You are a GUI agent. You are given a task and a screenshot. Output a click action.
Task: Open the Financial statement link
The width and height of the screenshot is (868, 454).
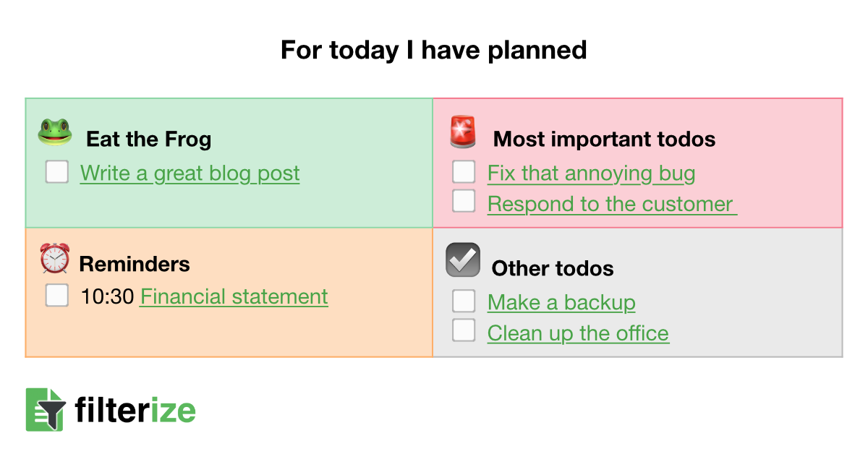point(234,296)
